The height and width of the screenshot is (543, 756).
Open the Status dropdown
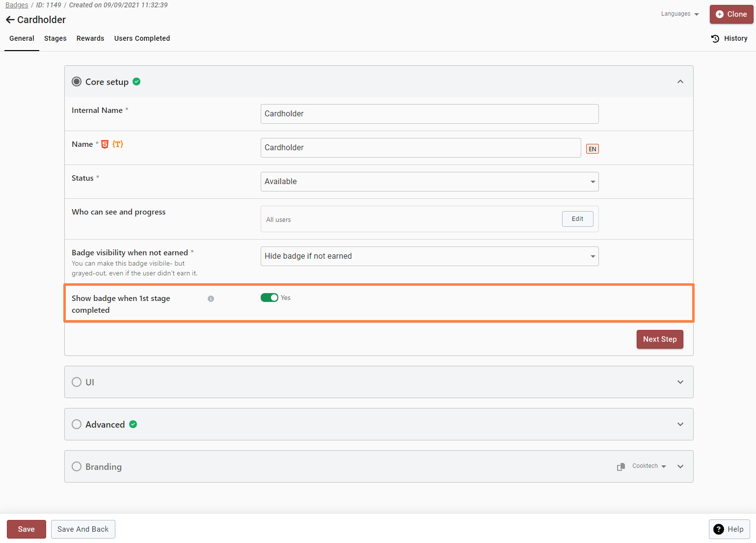point(429,182)
